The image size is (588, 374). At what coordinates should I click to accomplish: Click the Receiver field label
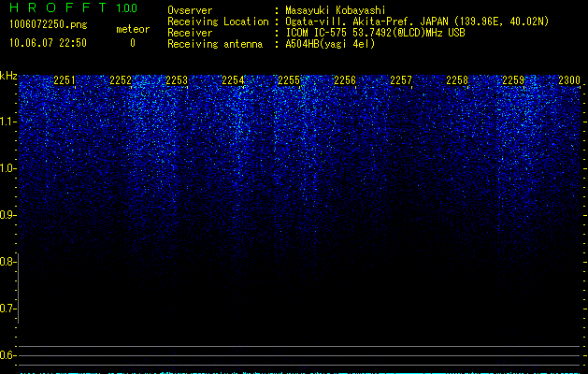(x=190, y=33)
